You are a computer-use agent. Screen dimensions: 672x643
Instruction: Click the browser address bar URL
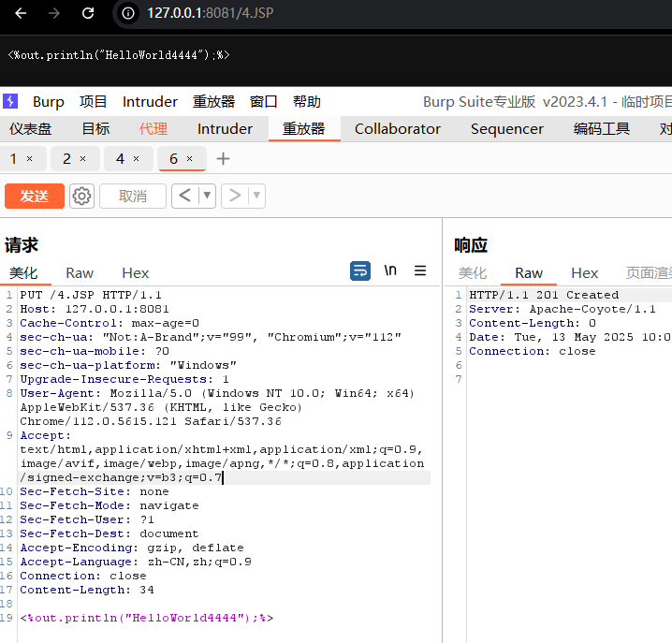[x=211, y=13]
